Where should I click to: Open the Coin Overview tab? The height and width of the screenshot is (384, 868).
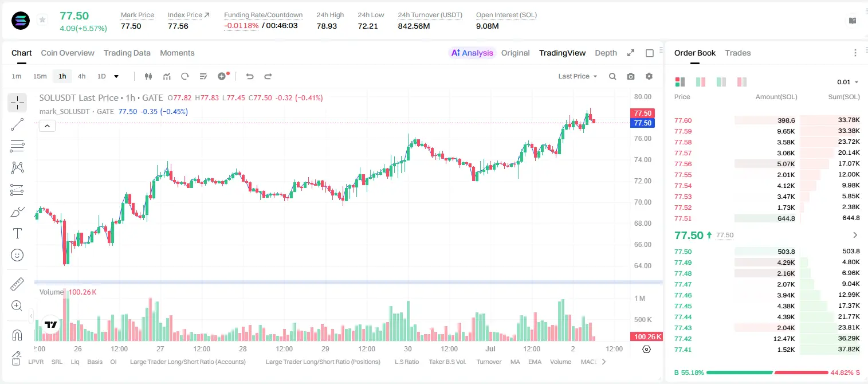[68, 53]
